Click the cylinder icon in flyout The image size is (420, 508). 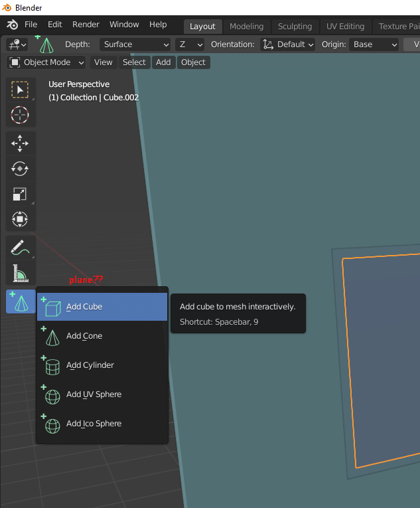52,367
